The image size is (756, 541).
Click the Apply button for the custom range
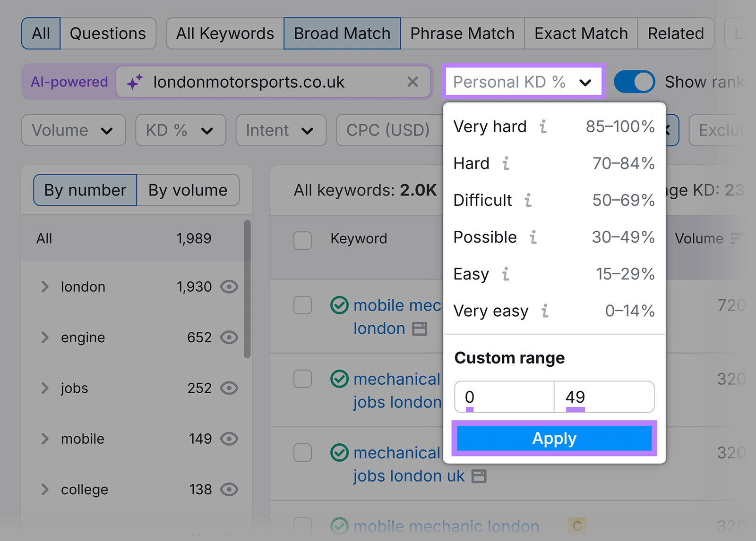click(x=554, y=438)
